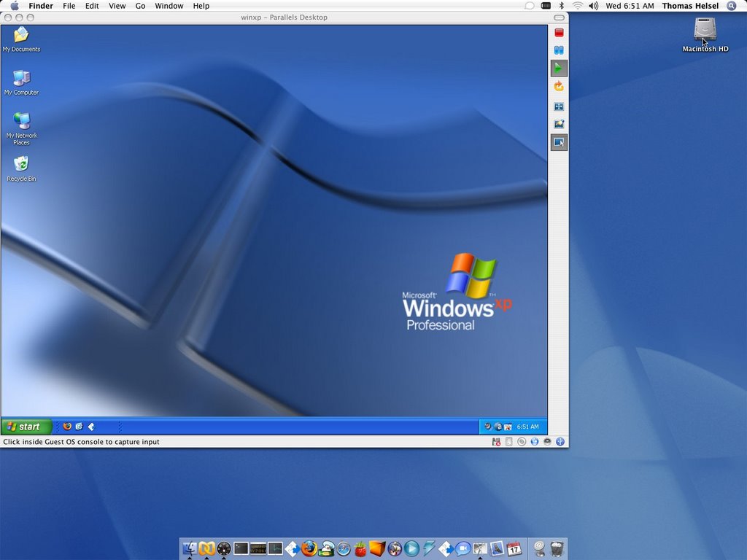
Task: Select the My Network Places desktop icon
Action: click(x=21, y=128)
